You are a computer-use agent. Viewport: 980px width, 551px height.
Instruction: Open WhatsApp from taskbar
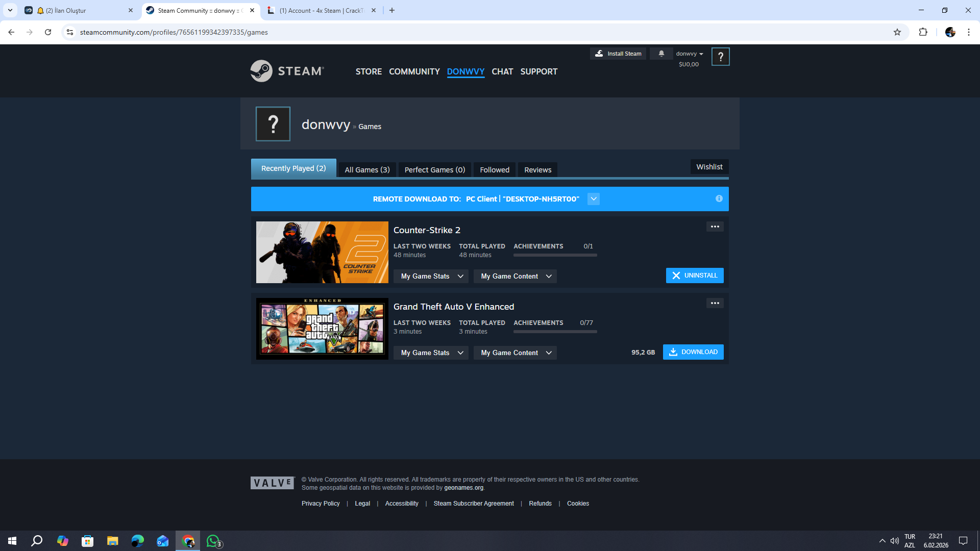coord(213,541)
